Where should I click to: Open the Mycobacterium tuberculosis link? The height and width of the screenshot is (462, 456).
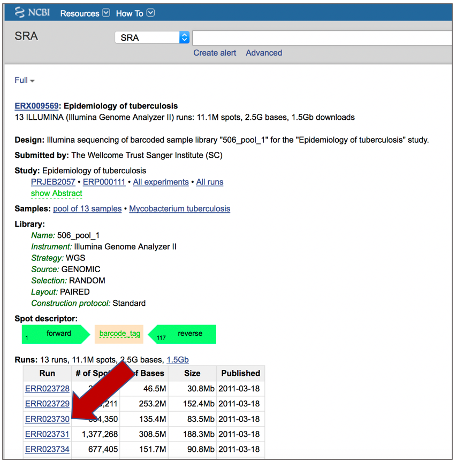coord(180,209)
